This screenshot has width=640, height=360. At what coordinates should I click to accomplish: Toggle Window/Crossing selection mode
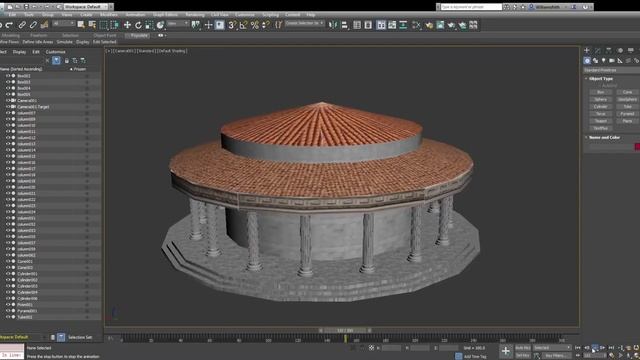[114, 25]
